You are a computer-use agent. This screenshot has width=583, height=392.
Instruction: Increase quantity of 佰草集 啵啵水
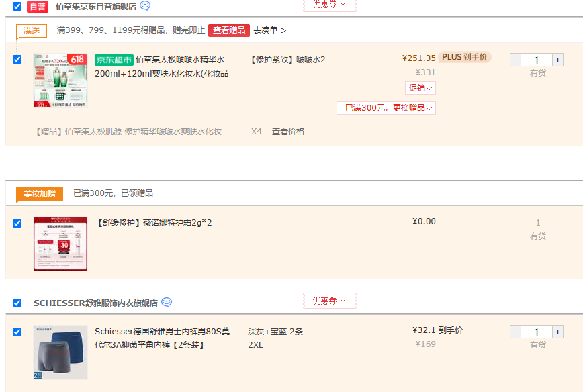point(557,60)
